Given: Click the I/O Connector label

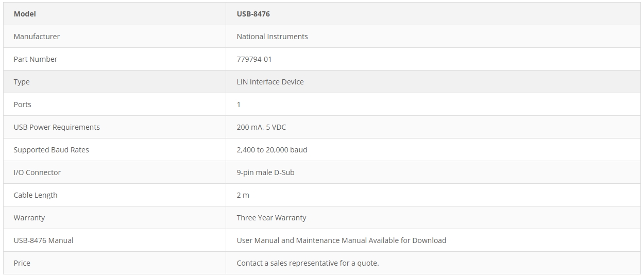Looking at the screenshot, I should pos(37,172).
